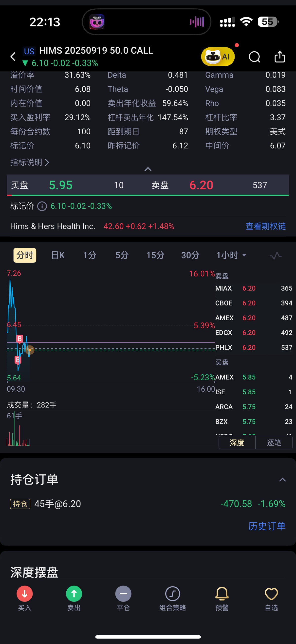Switch to the 30分 chart tab
The width and height of the screenshot is (296, 644).
190,255
